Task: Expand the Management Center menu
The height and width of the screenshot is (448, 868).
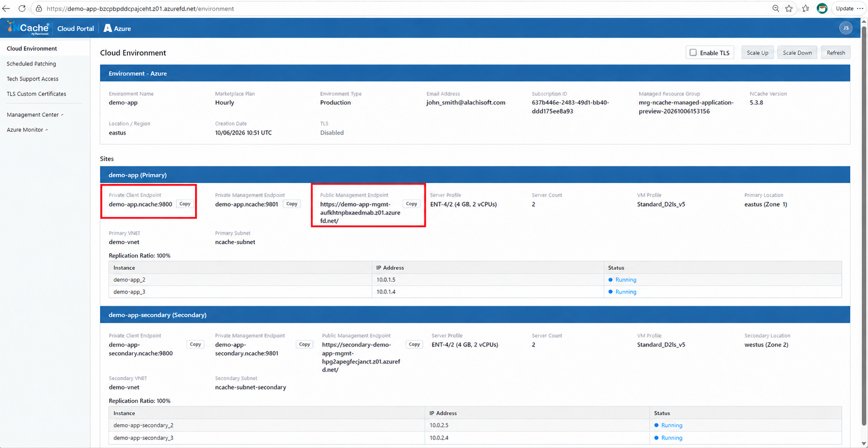Action: point(35,115)
